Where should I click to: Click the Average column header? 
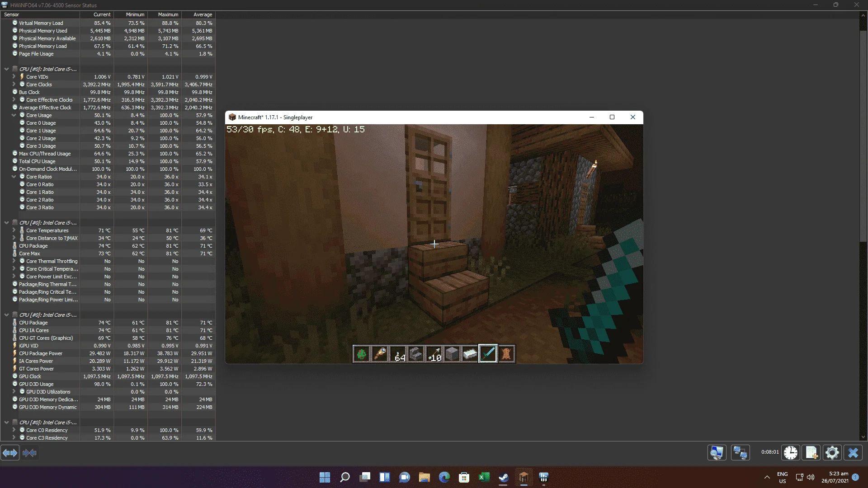pyautogui.click(x=198, y=14)
